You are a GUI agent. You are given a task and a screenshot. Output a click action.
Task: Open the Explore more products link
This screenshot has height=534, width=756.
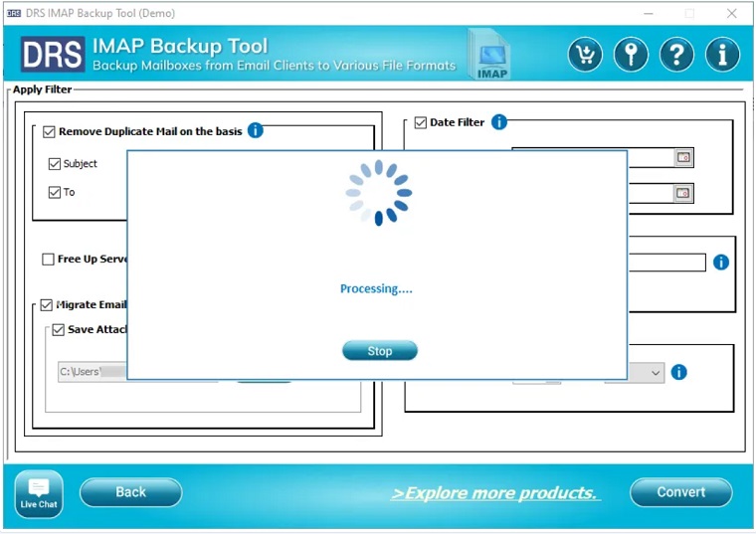[x=495, y=493]
